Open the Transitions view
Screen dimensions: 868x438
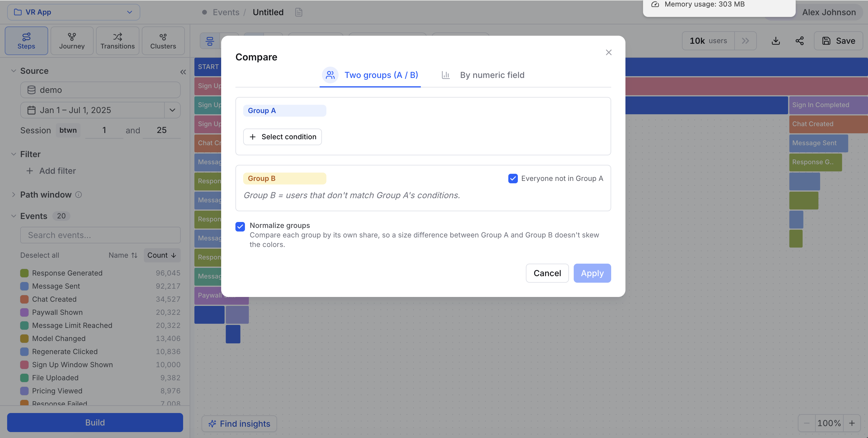pyautogui.click(x=118, y=41)
